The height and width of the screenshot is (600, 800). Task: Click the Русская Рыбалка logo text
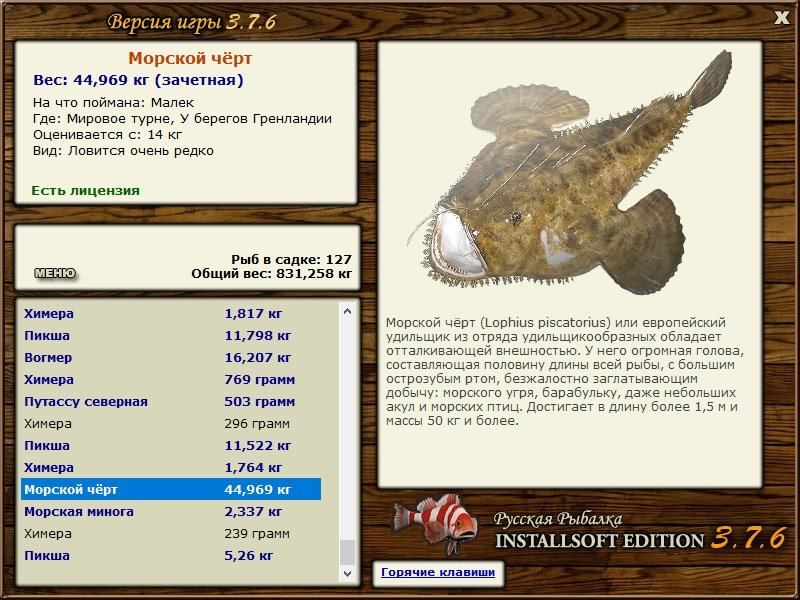pos(558,519)
